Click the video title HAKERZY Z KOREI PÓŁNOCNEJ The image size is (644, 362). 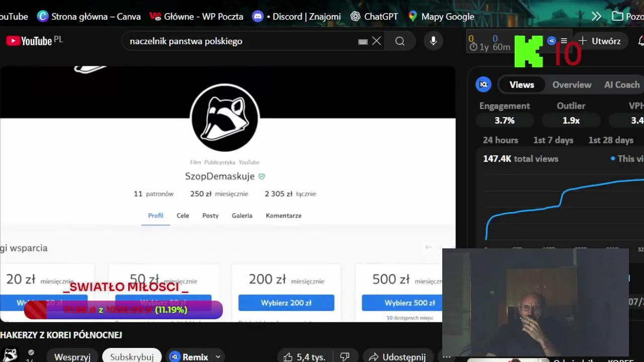(61, 335)
